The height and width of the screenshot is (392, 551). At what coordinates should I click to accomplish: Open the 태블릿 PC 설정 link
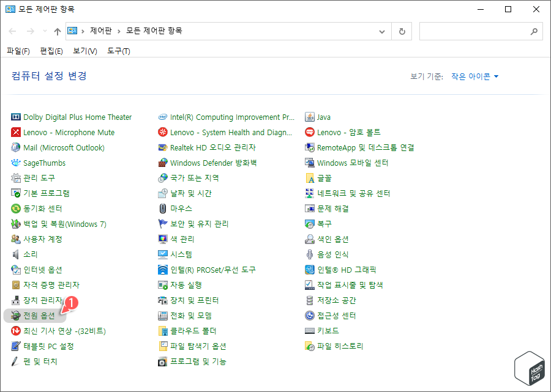pyautogui.click(x=48, y=346)
